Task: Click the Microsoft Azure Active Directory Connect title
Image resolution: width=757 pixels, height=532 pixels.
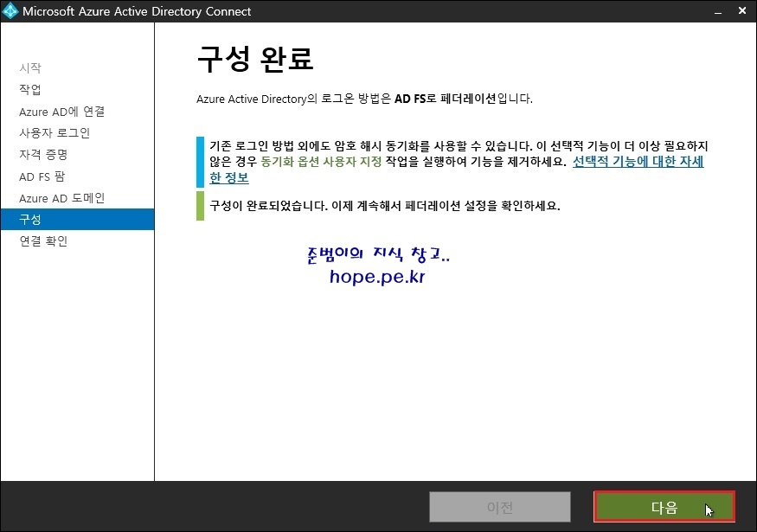Action: (137, 11)
